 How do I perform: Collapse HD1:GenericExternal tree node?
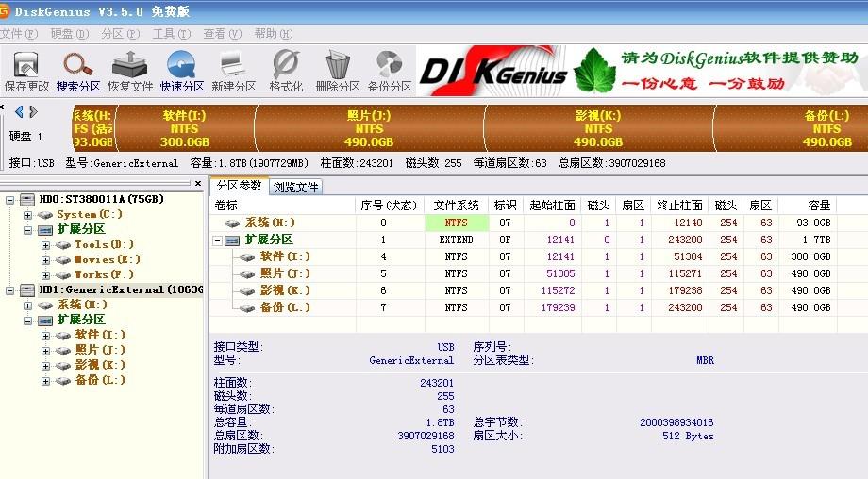10,289
